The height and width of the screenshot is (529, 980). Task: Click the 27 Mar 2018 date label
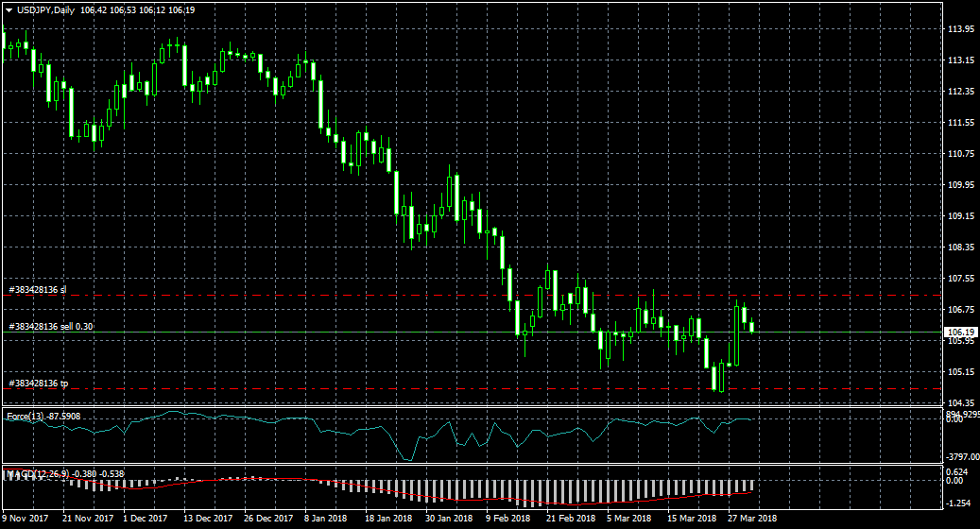pos(752,518)
